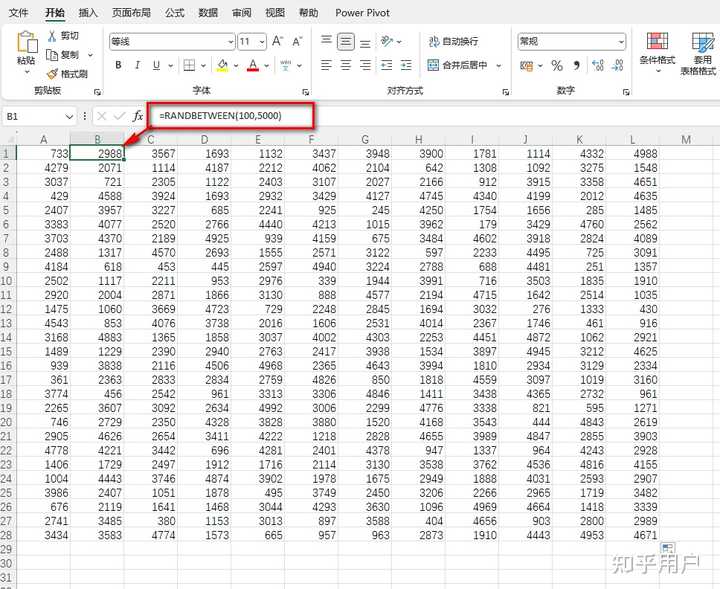This screenshot has height=589, width=720.
Task: Click the Format Painter brush icon
Action: pos(52,74)
